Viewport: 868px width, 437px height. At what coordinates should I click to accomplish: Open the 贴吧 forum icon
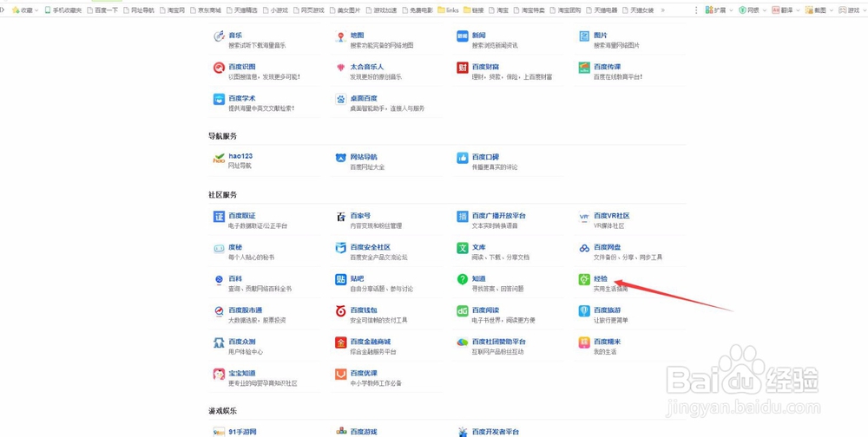(340, 280)
